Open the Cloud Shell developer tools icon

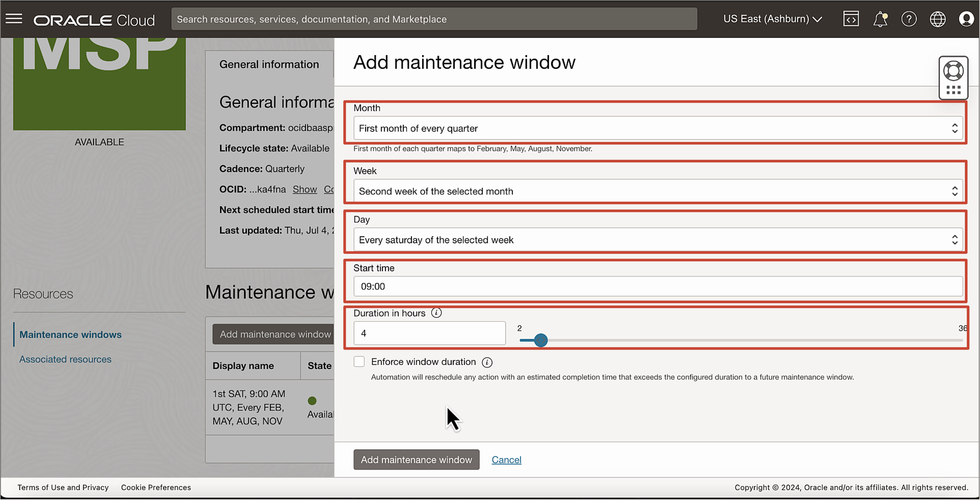[x=851, y=19]
